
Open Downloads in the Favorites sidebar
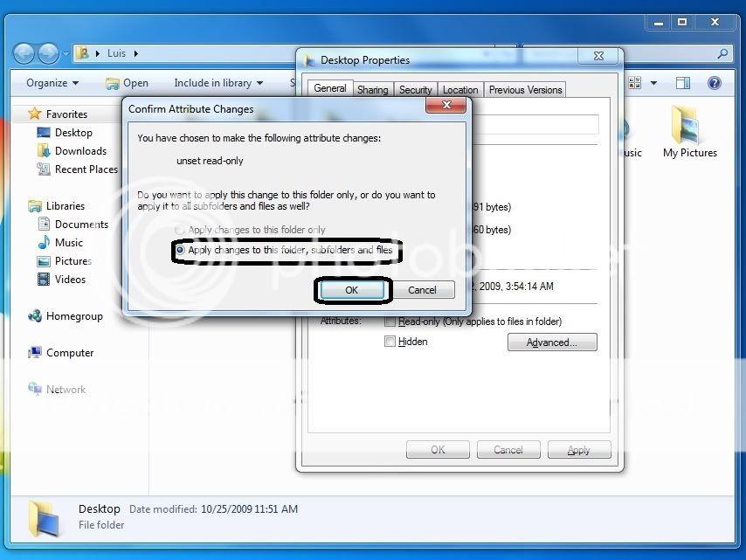[x=79, y=150]
